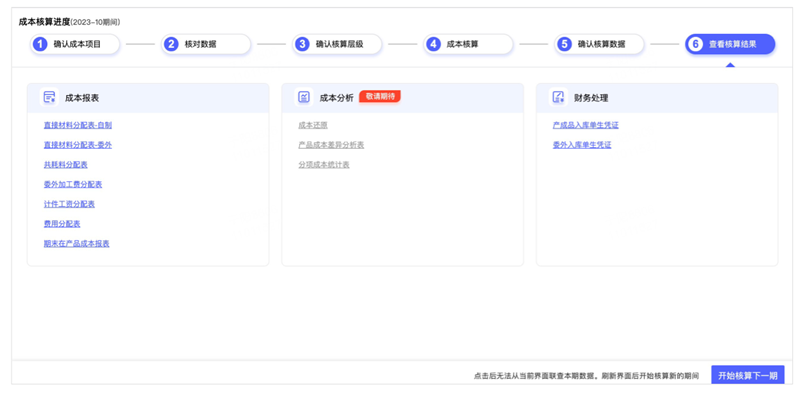Go to step 2 核对数据

(206, 44)
